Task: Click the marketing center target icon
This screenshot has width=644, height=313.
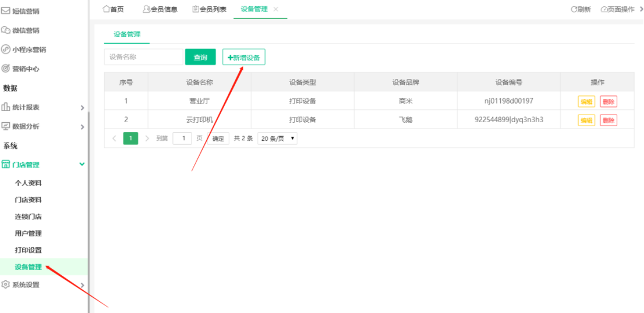Action: (x=6, y=69)
